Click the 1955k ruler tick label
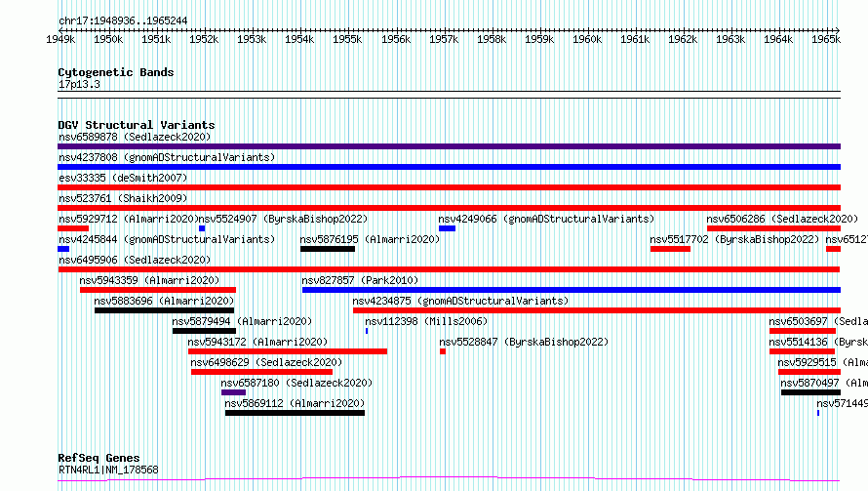The width and height of the screenshot is (868, 491). [347, 39]
